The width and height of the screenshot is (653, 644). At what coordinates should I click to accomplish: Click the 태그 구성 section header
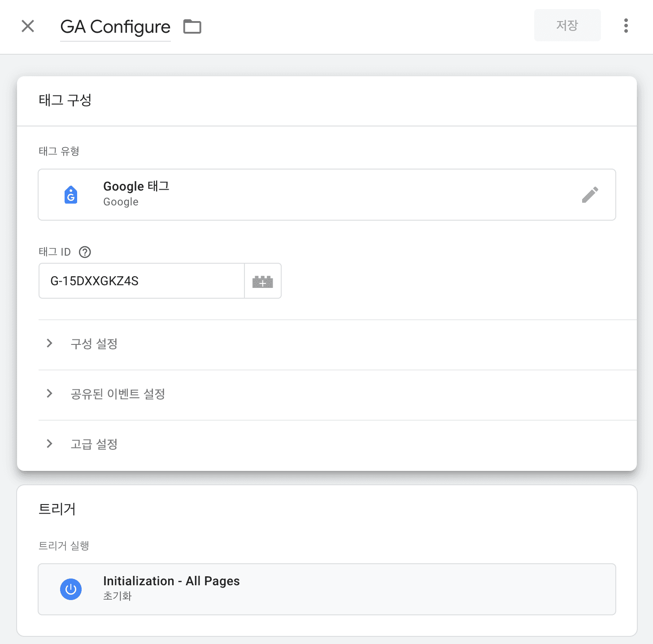coord(65,100)
